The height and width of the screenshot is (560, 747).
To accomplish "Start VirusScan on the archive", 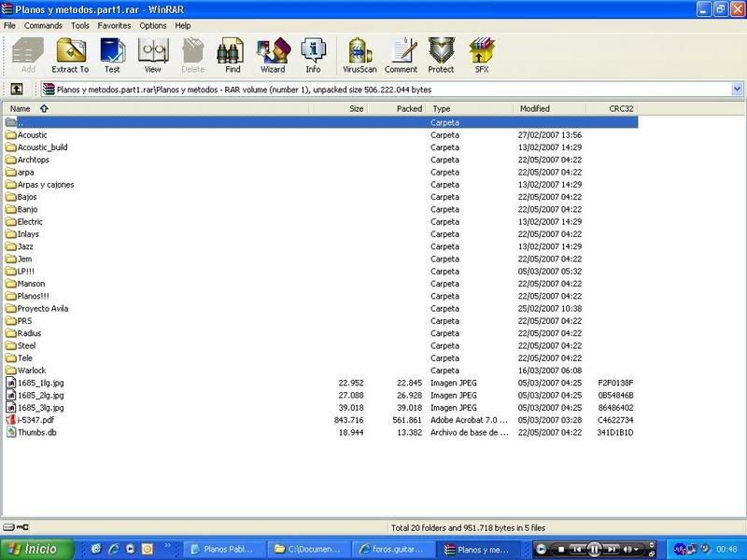I will 359,55.
